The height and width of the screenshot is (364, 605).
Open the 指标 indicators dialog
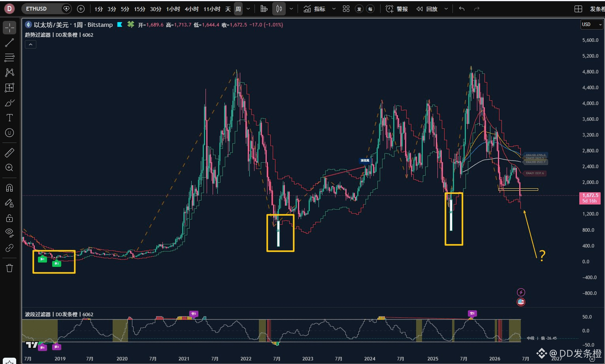[315, 9]
